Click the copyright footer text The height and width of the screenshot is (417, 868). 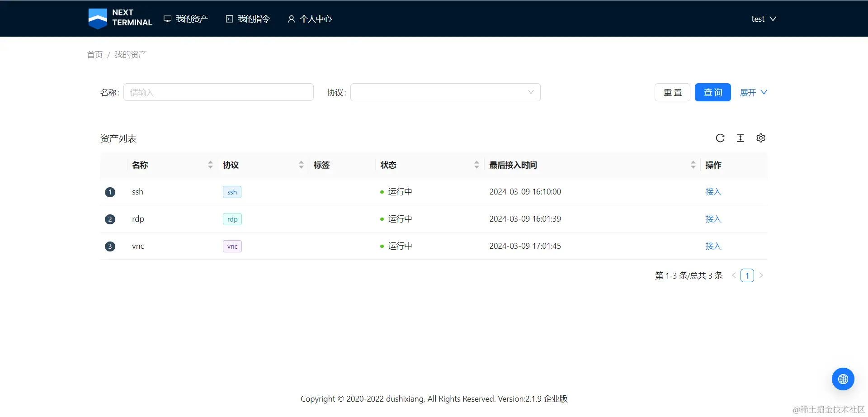click(x=434, y=399)
